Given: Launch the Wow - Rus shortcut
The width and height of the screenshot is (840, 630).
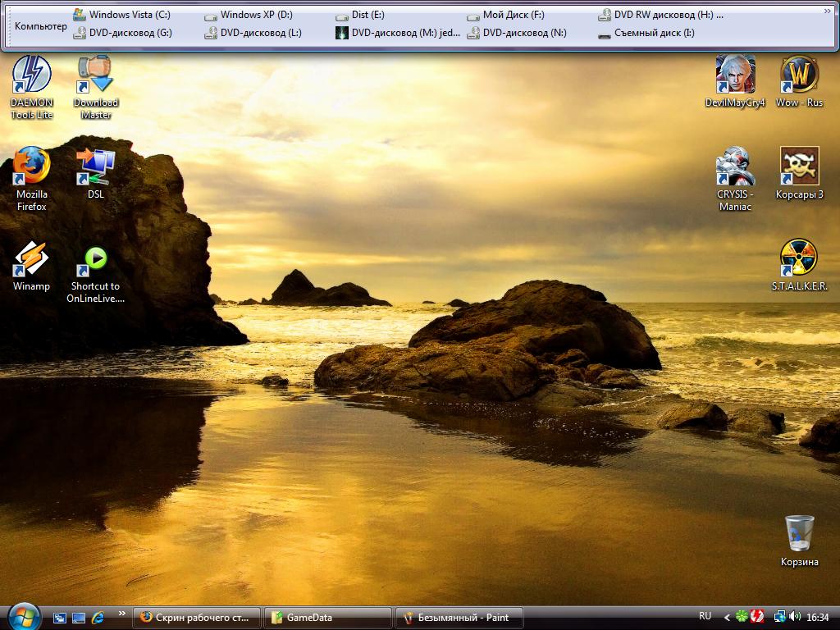Looking at the screenshot, I should click(x=799, y=76).
